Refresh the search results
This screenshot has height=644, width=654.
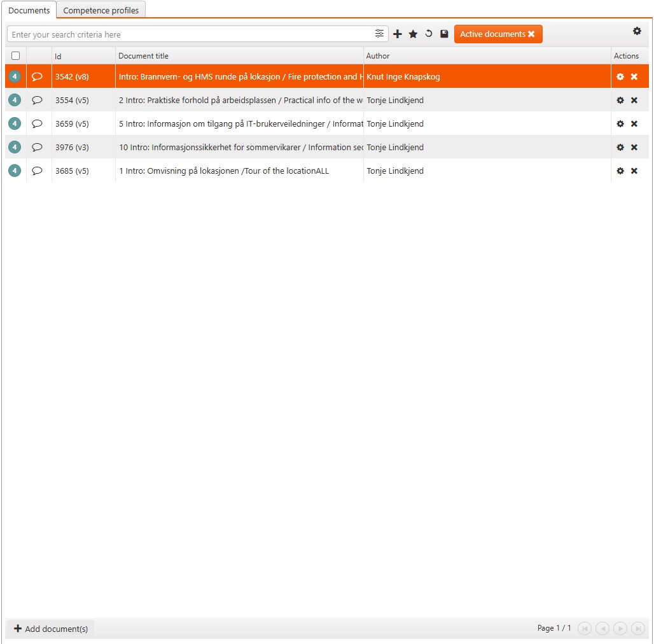click(428, 34)
